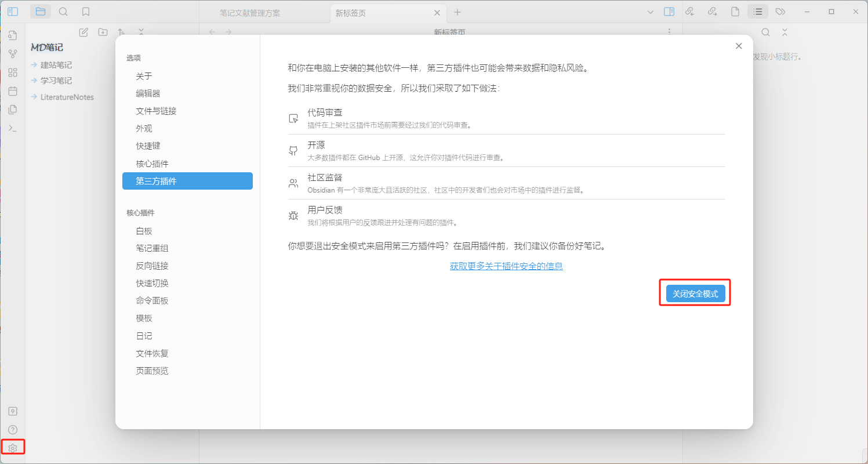Open graph view from the ribbon

(13, 55)
